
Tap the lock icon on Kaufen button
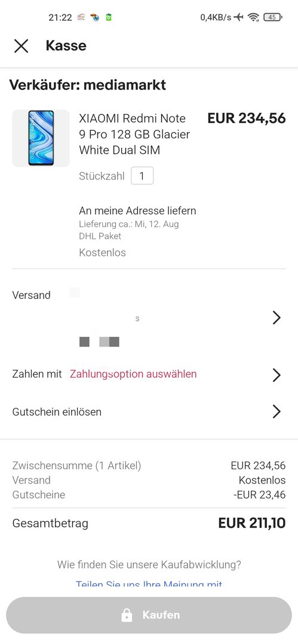click(x=127, y=615)
